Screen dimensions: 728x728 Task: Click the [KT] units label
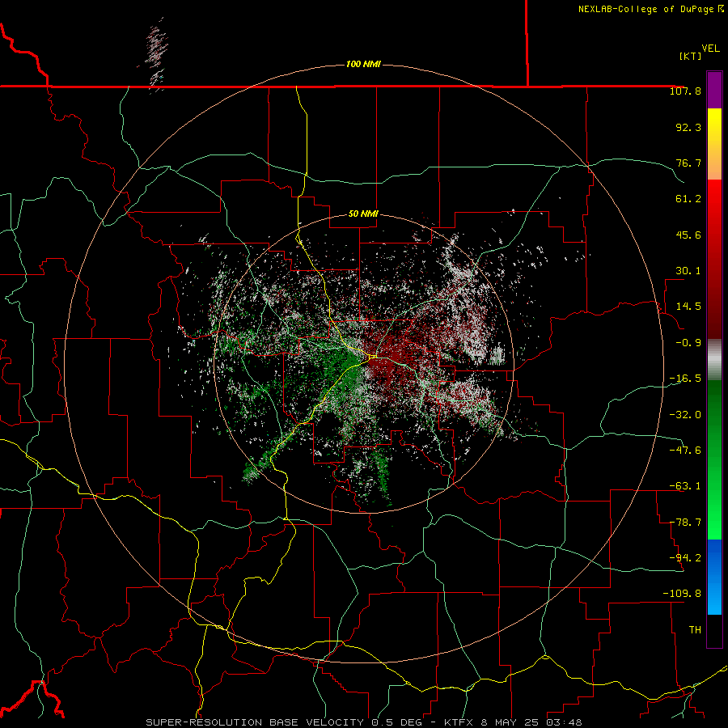(x=690, y=56)
